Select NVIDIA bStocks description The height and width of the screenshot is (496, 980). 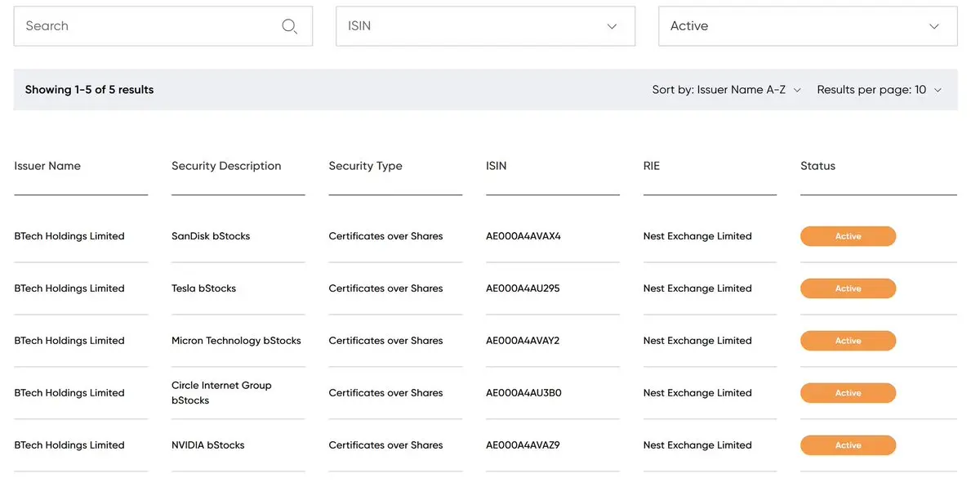coord(207,445)
